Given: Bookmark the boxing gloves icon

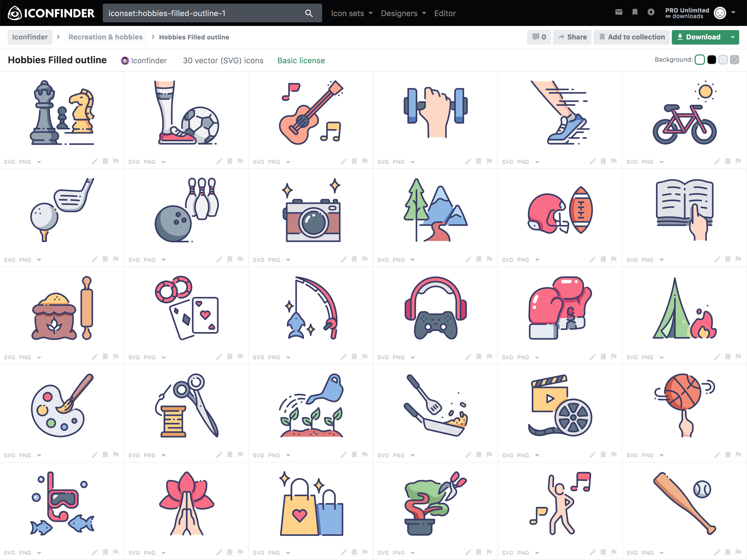Looking at the screenshot, I should pyautogui.click(x=603, y=357).
